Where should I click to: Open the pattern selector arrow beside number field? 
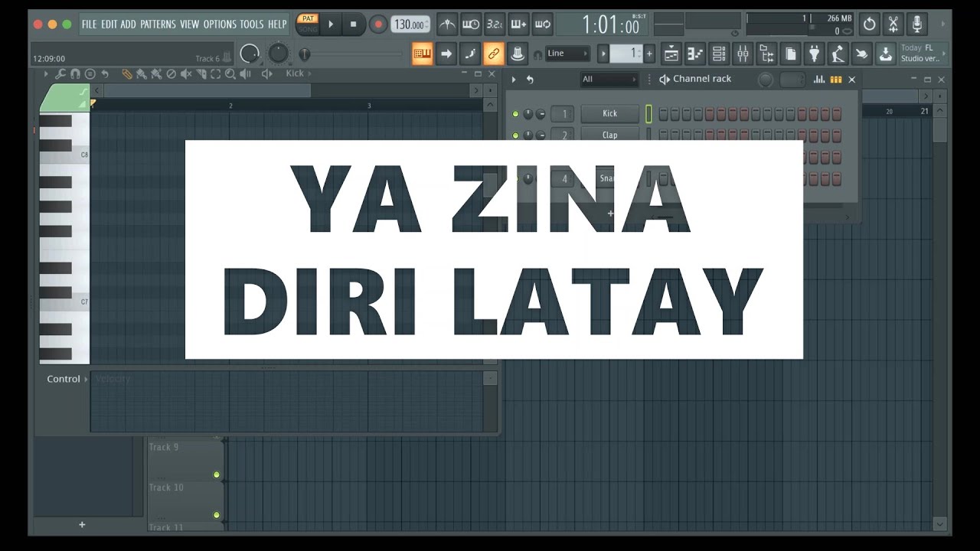pos(603,54)
